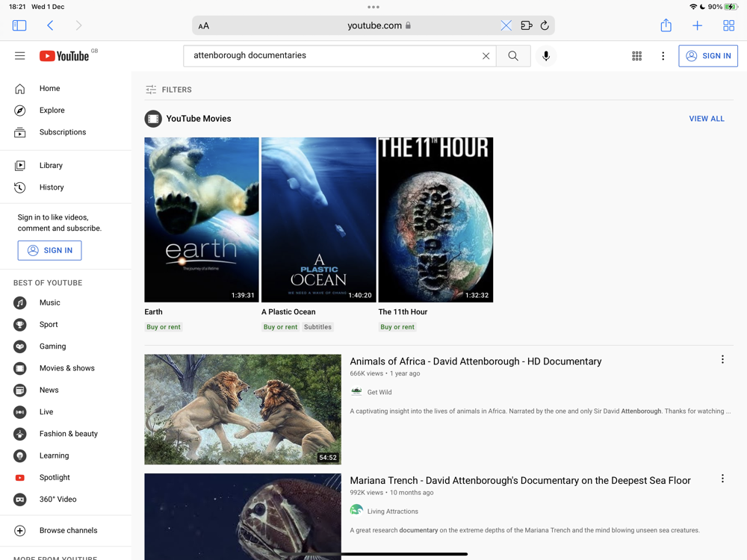Open Mariana Trench documentary title
This screenshot has height=560, width=747.
tap(520, 480)
